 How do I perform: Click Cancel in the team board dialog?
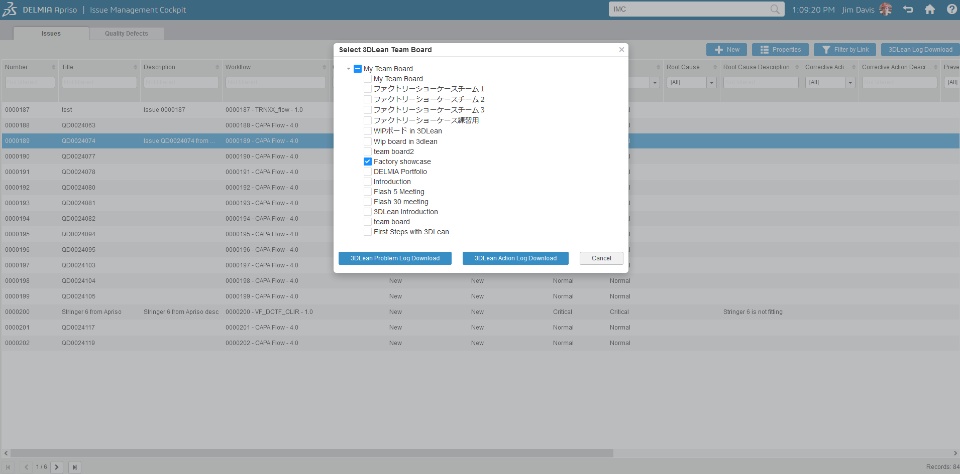coord(601,258)
